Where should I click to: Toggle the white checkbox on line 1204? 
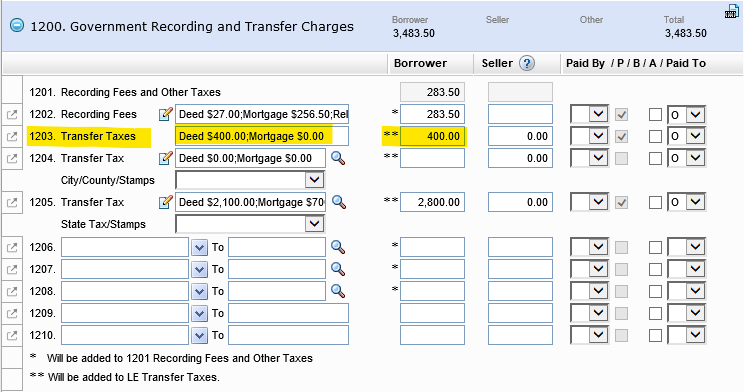[x=655, y=159]
